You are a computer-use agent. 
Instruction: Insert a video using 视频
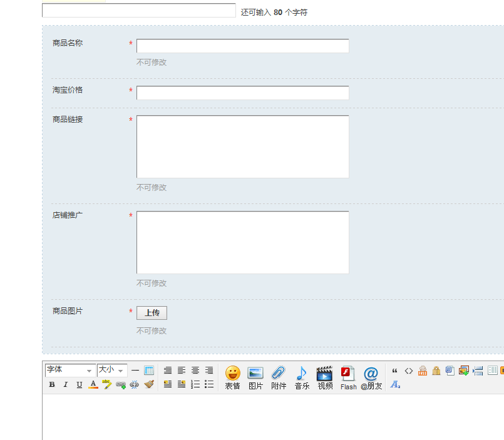[325, 377]
